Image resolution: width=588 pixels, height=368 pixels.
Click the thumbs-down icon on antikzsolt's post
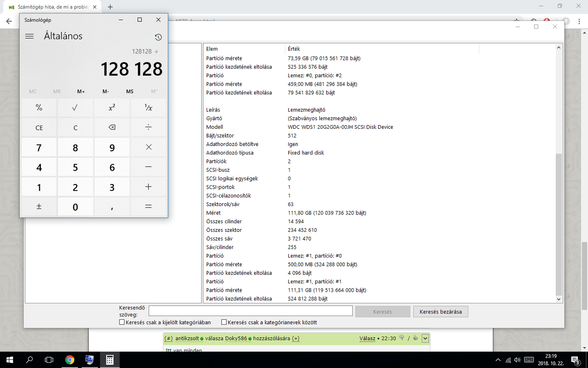pyautogui.click(x=402, y=338)
